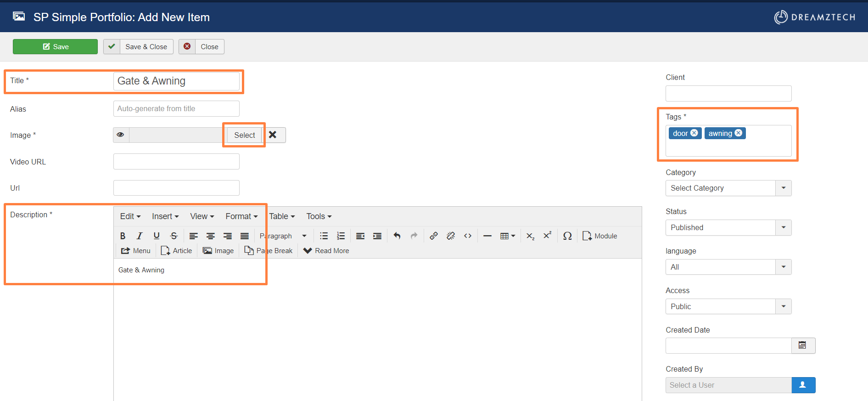The width and height of the screenshot is (868, 401).
Task: Insert a horizontal line
Action: 487,236
